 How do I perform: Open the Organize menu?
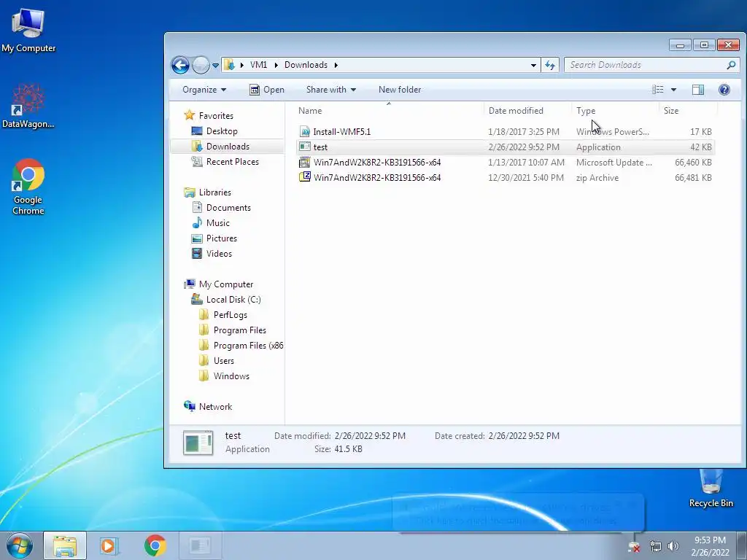204,90
